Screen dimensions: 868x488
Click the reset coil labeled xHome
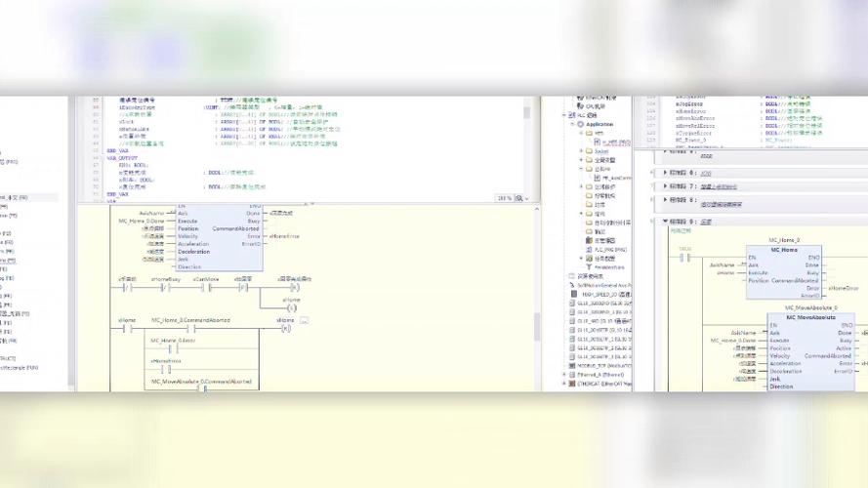[x=286, y=329]
